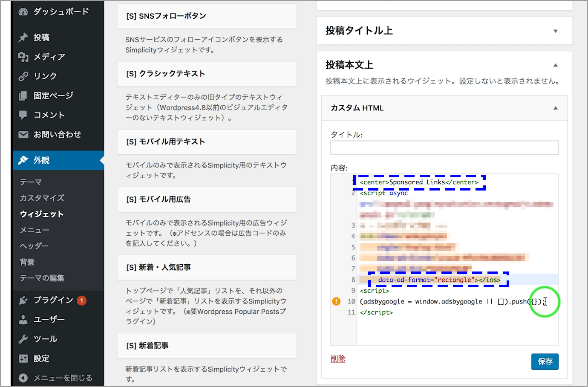This screenshot has height=387, width=588.
Task: Click the pages icon beside 固定ページ
Action: pos(23,96)
